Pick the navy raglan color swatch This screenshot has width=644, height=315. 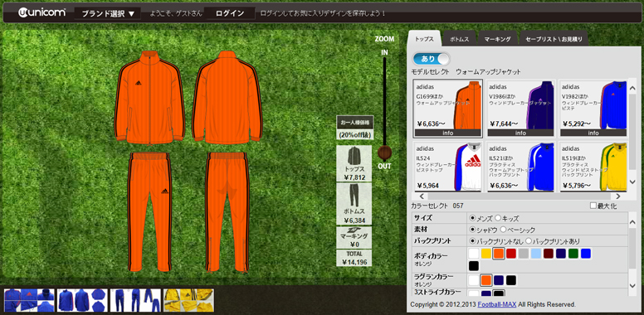coord(499,280)
